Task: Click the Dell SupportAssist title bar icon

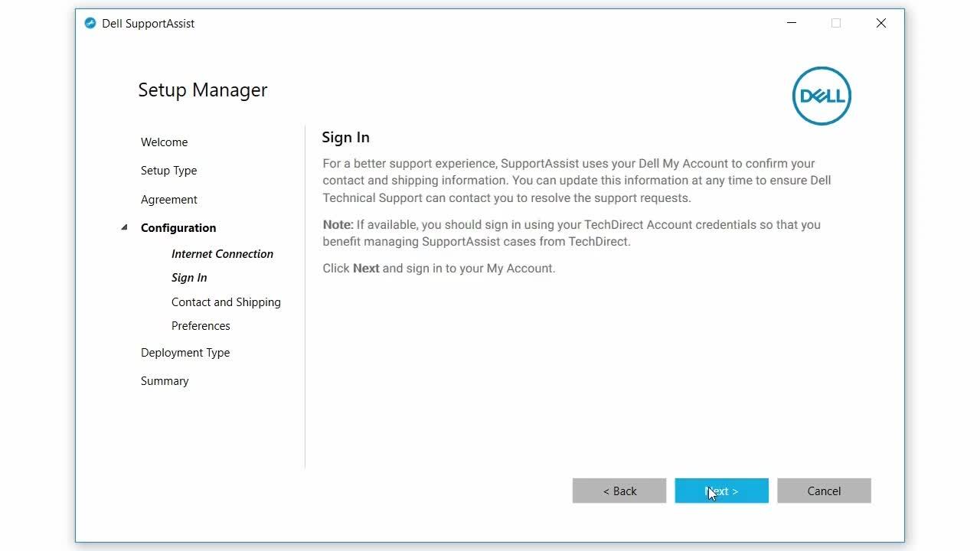Action: [x=90, y=23]
